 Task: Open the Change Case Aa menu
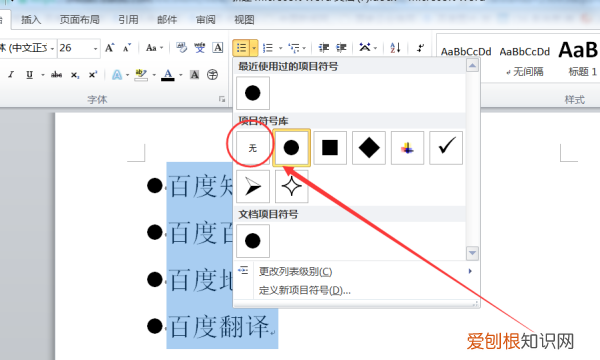coord(154,48)
